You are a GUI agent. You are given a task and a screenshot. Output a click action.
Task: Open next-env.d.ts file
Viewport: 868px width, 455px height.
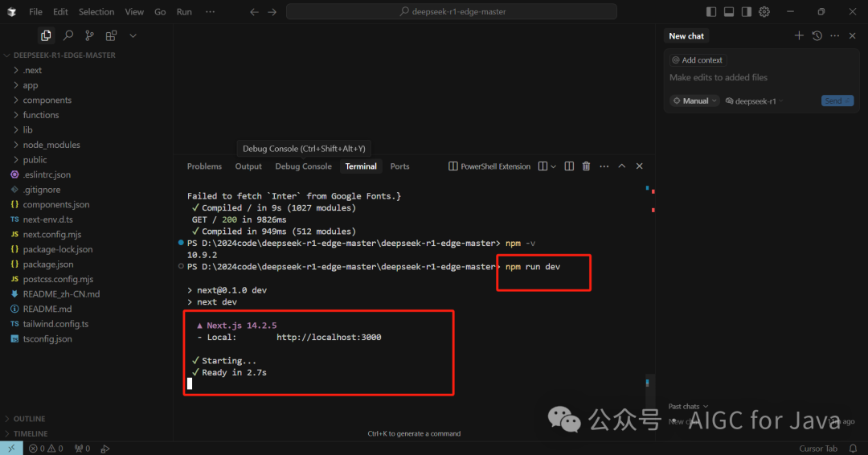pyautogui.click(x=47, y=219)
